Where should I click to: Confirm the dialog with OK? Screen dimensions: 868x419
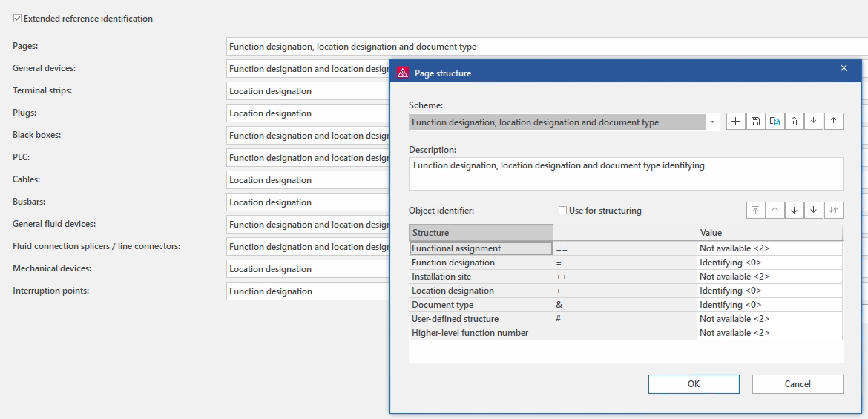694,384
